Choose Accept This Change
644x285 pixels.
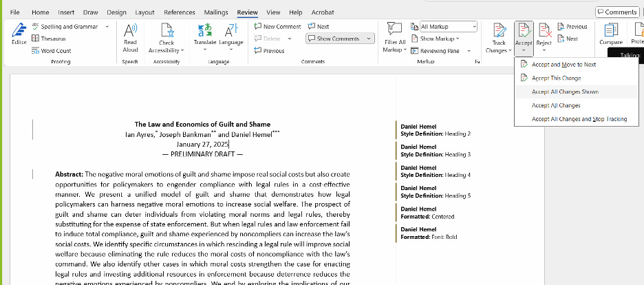(577, 78)
